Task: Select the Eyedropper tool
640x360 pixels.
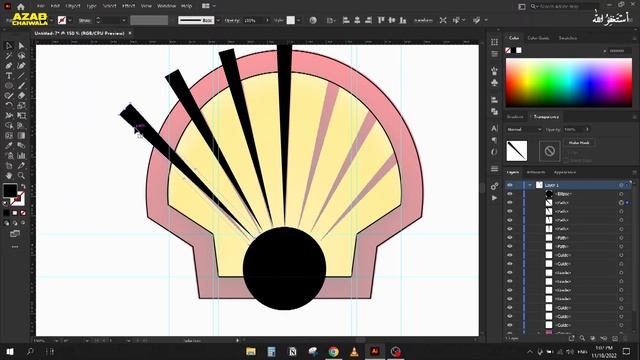Action: (9, 146)
